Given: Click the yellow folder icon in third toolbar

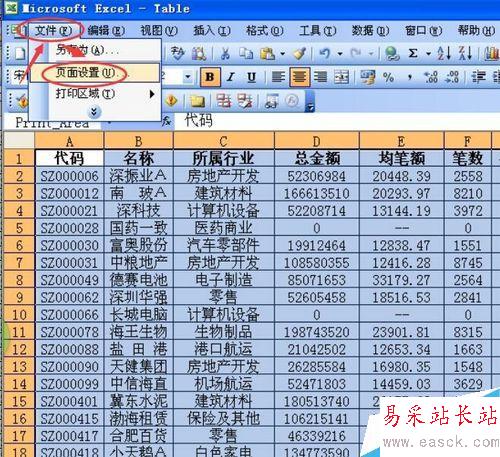Looking at the screenshot, I should coord(197,101).
